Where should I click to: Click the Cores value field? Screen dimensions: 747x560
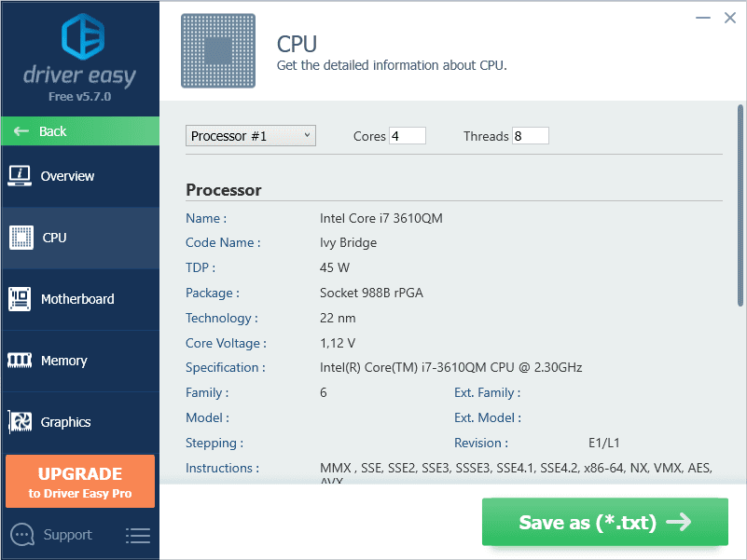pyautogui.click(x=408, y=136)
